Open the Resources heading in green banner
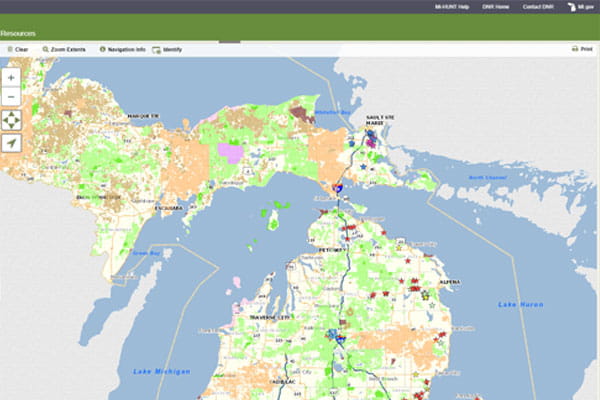Viewport: 600px width, 400px height. coord(18,34)
